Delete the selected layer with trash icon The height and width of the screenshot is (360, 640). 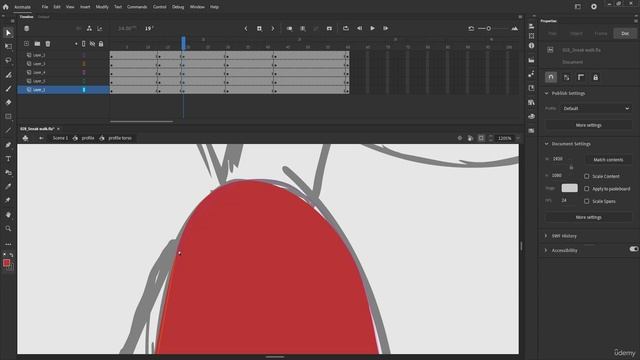(x=48, y=44)
